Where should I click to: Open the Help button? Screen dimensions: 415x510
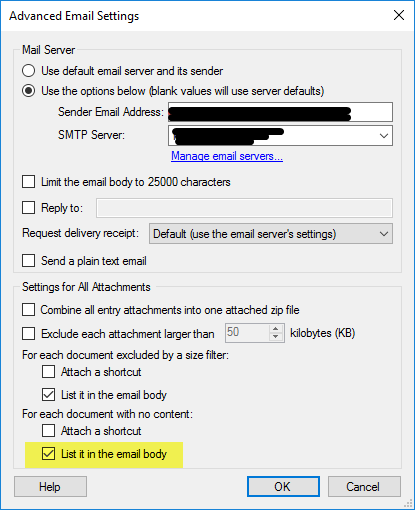(50, 487)
